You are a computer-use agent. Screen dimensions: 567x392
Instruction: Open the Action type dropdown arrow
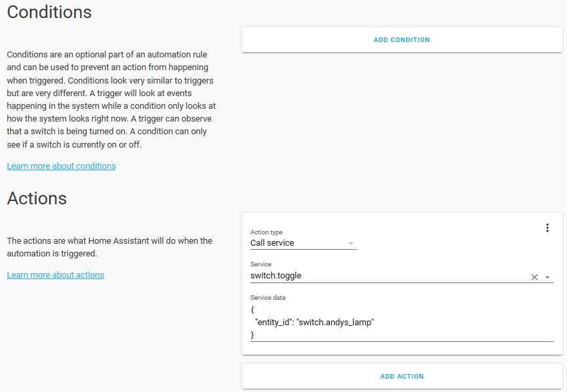(x=351, y=243)
